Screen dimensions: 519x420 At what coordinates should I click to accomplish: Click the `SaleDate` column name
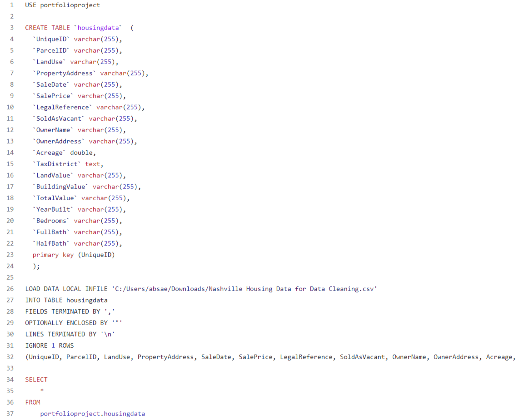click(51, 84)
